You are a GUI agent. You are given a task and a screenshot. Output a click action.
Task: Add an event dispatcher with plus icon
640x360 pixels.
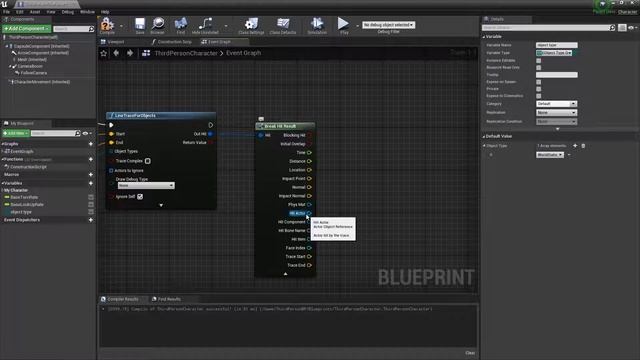point(91,220)
